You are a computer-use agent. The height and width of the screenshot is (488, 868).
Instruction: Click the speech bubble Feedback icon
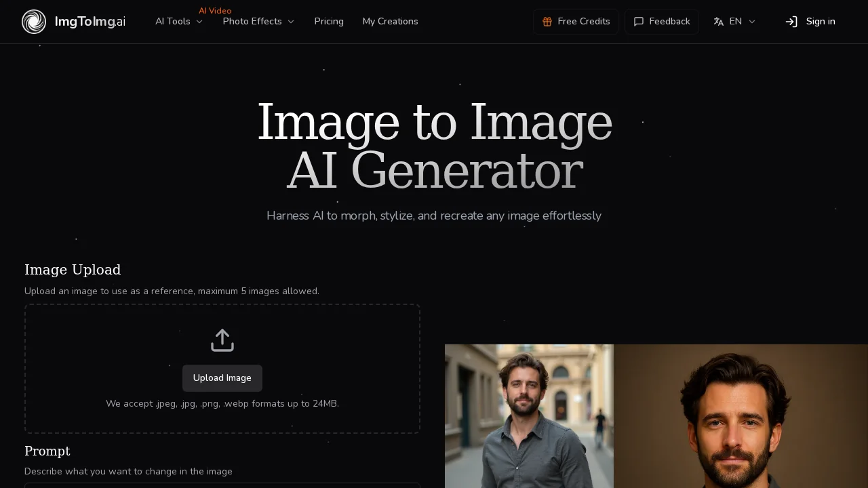(638, 22)
